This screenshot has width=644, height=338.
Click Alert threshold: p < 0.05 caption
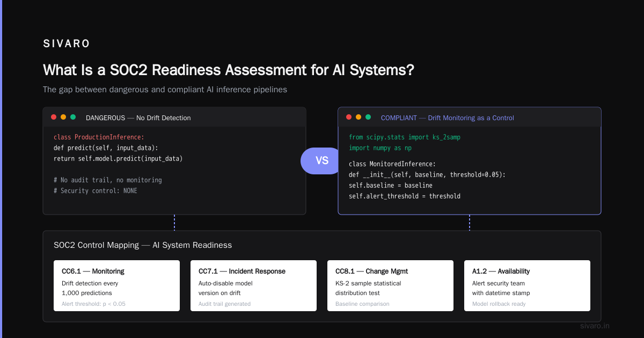pos(93,304)
